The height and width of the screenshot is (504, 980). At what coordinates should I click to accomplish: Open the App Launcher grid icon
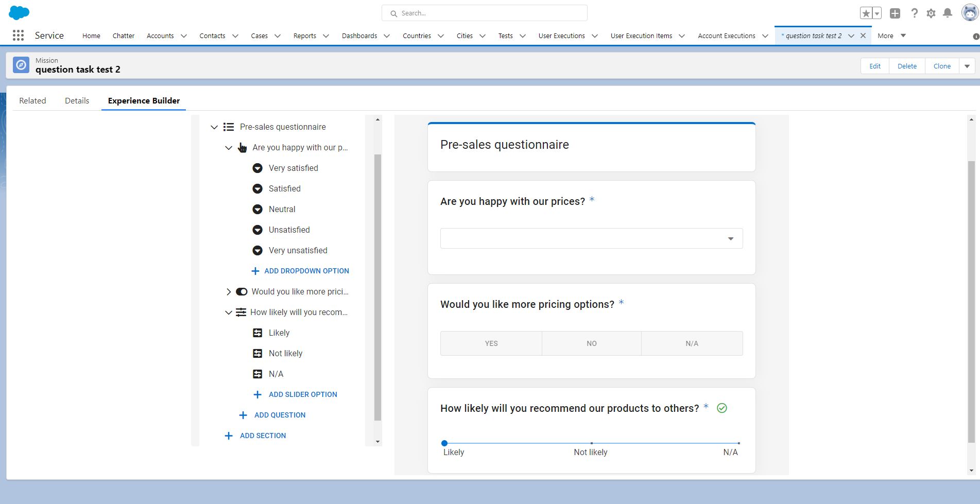coord(18,36)
